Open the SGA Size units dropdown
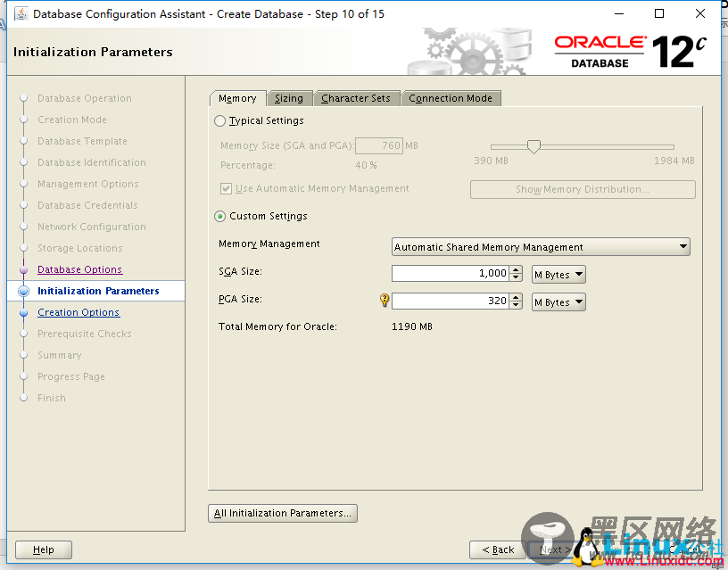The width and height of the screenshot is (728, 570). pos(558,275)
